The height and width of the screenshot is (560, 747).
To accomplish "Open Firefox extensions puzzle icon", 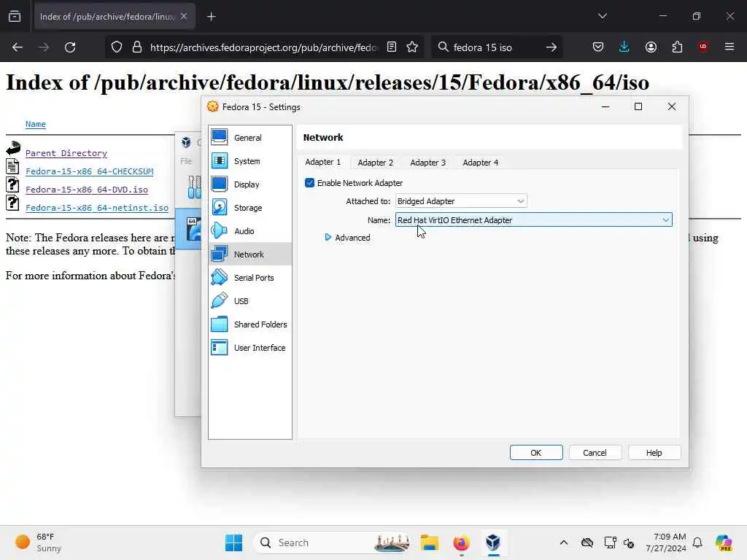I will (x=677, y=47).
